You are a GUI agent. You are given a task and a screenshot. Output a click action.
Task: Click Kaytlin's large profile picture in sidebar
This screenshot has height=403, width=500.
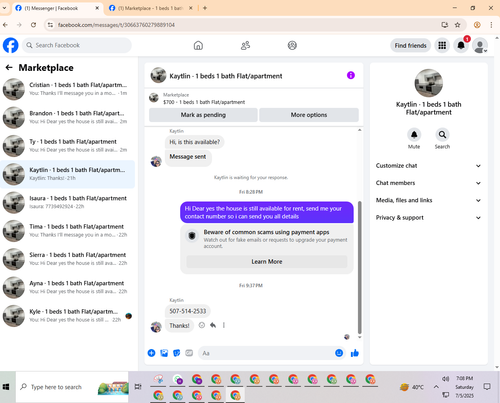pyautogui.click(x=429, y=83)
